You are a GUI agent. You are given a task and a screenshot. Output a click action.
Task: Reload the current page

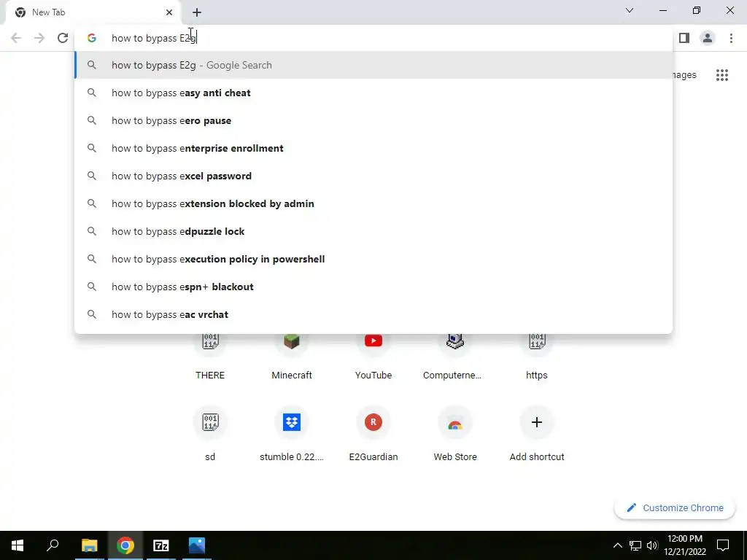click(63, 38)
